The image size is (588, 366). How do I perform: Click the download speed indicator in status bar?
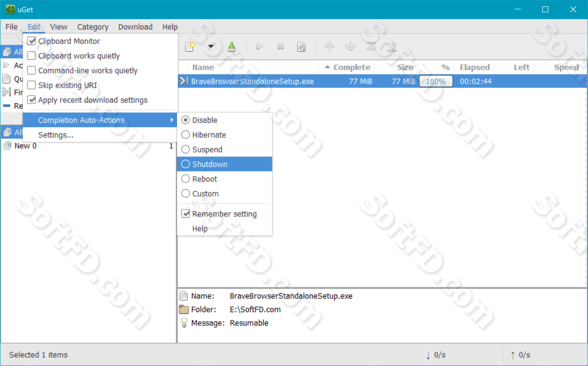(x=435, y=355)
